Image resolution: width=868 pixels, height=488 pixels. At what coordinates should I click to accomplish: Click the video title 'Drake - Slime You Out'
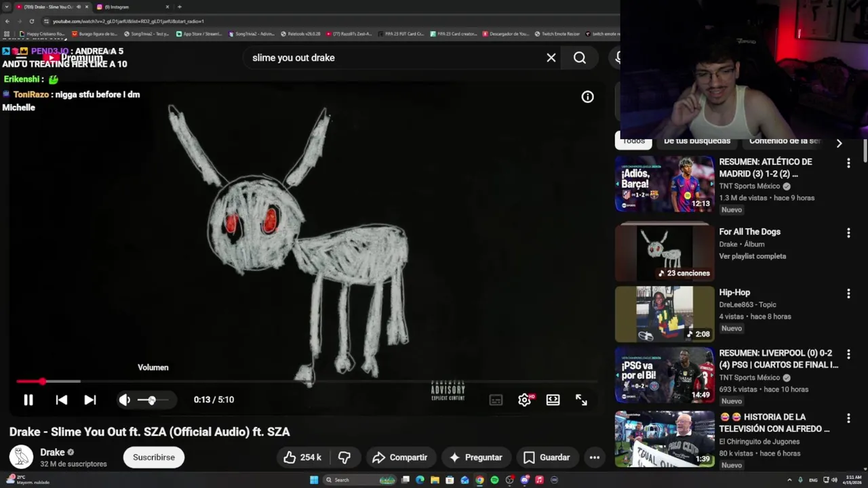click(149, 432)
